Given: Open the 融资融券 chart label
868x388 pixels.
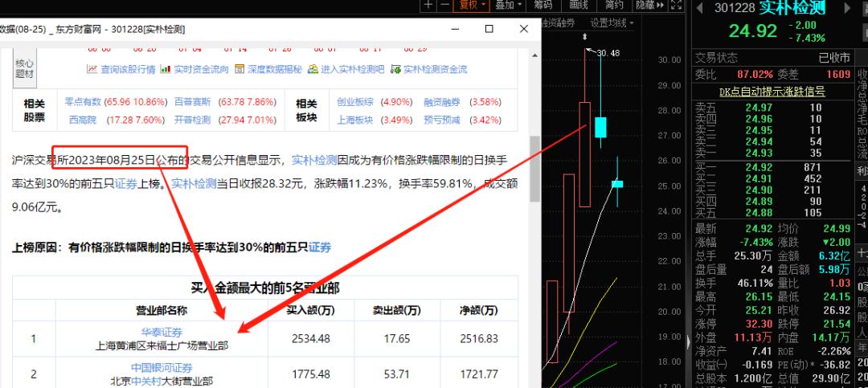Looking at the screenshot, I should pyautogui.click(x=558, y=23).
